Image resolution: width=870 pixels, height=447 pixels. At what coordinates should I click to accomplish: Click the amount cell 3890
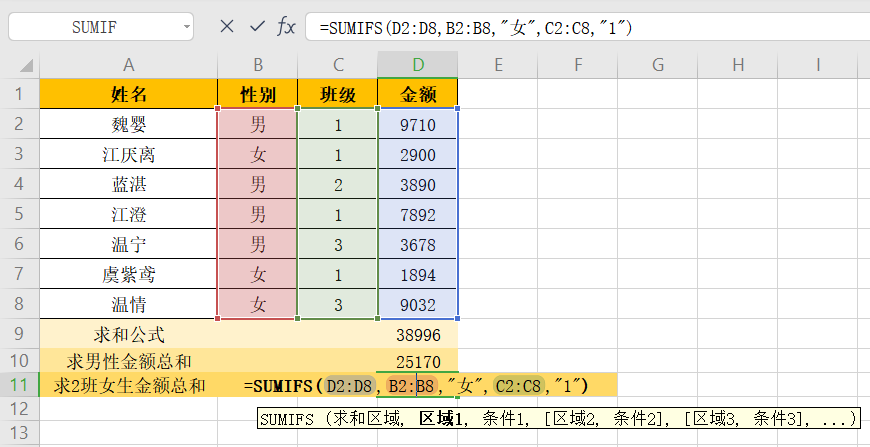coord(418,184)
